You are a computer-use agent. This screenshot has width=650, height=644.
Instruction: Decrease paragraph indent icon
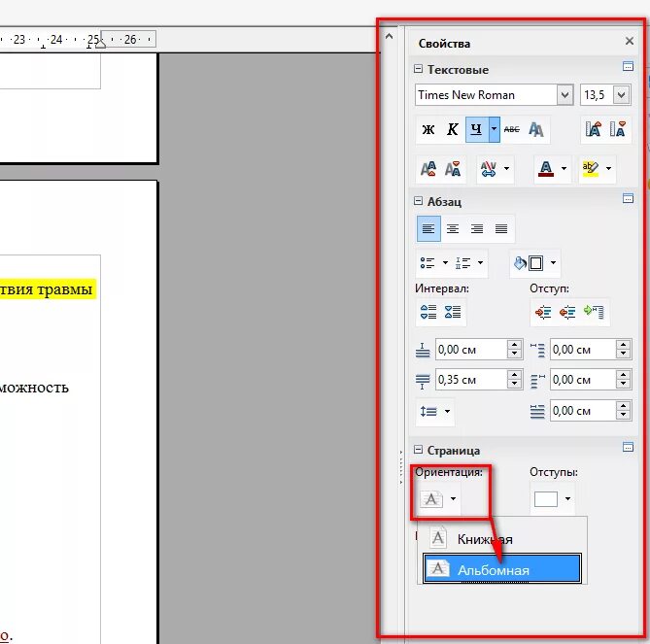point(567,312)
